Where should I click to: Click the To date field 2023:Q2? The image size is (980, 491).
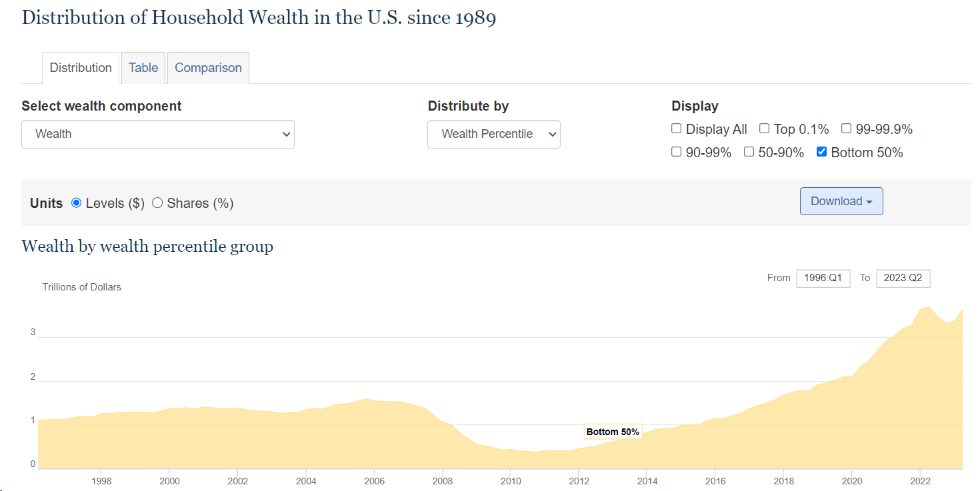click(x=903, y=278)
